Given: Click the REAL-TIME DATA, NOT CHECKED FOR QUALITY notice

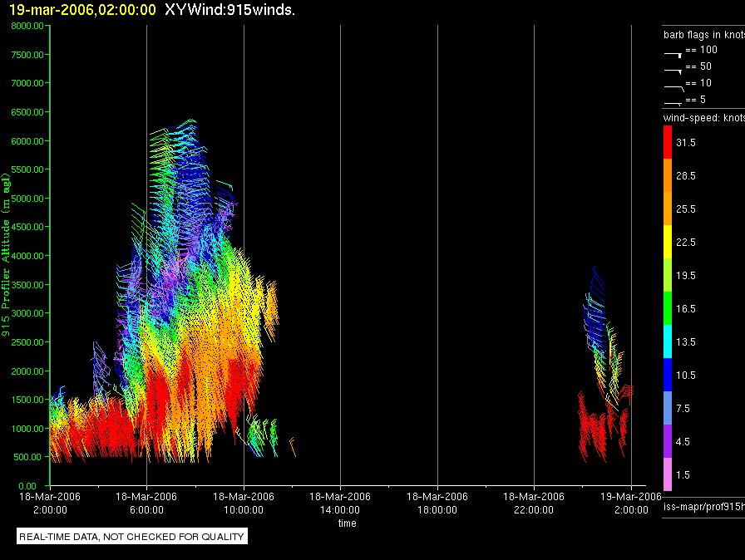Looking at the screenshot, I should [x=131, y=537].
